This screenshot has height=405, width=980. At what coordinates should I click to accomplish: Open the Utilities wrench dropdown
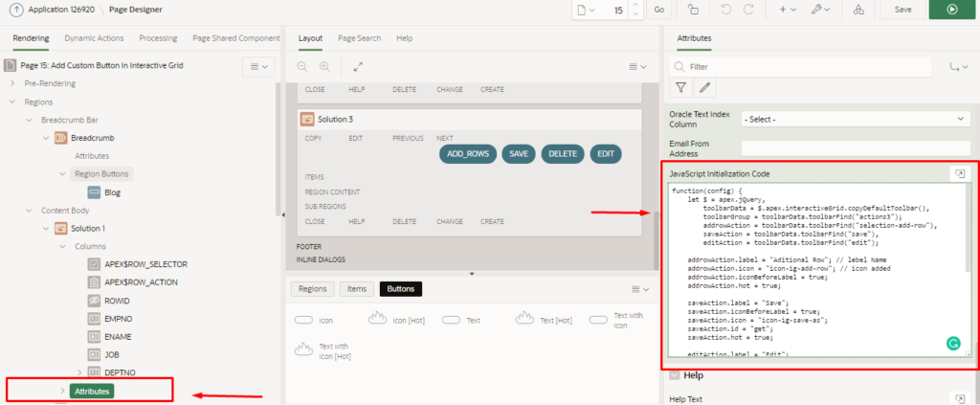click(x=820, y=9)
